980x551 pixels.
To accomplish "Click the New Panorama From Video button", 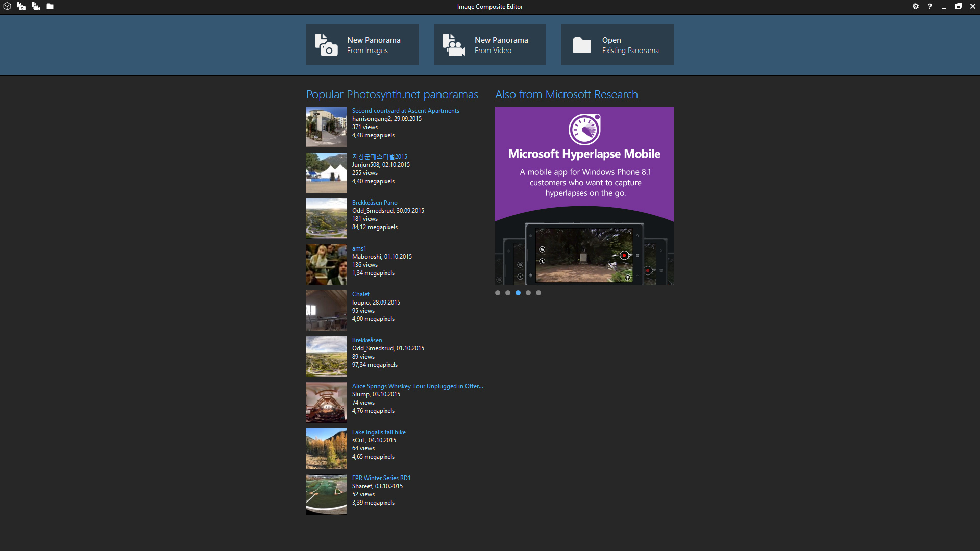I will click(x=489, y=45).
